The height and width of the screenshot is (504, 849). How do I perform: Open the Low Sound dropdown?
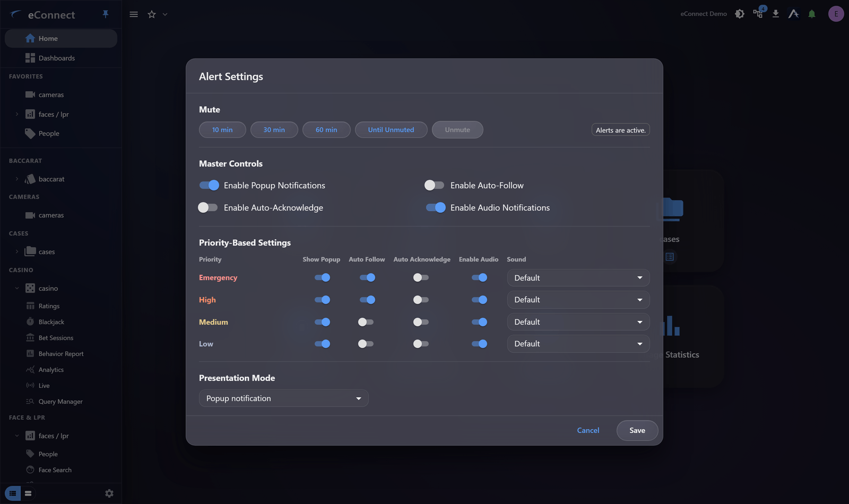point(578,344)
